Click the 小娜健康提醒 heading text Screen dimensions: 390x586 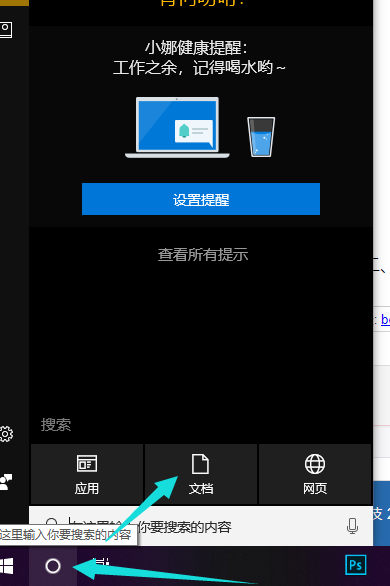click(196, 48)
